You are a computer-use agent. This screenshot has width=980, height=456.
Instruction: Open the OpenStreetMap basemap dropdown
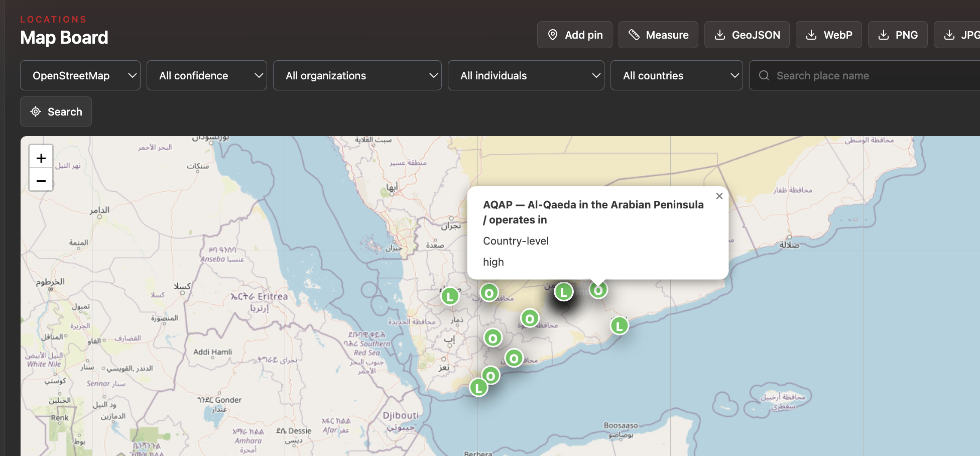coord(80,75)
